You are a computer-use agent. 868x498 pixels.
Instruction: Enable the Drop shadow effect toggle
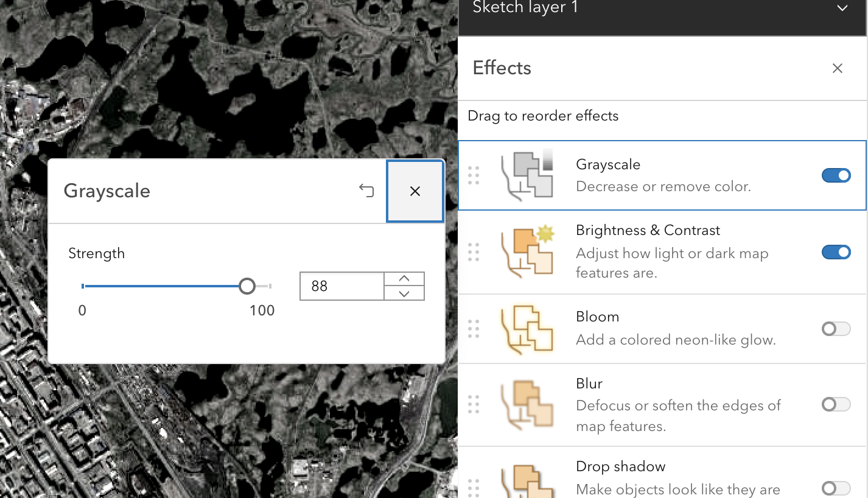pyautogui.click(x=836, y=488)
